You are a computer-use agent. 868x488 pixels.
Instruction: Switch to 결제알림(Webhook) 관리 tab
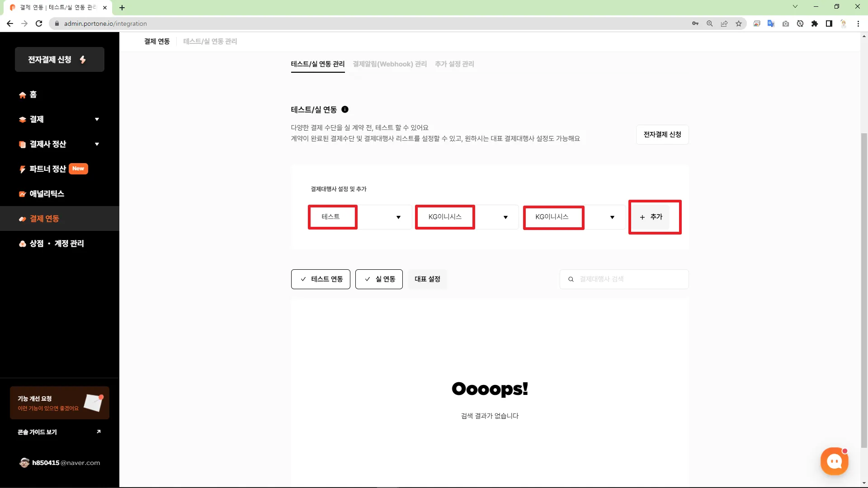(390, 64)
